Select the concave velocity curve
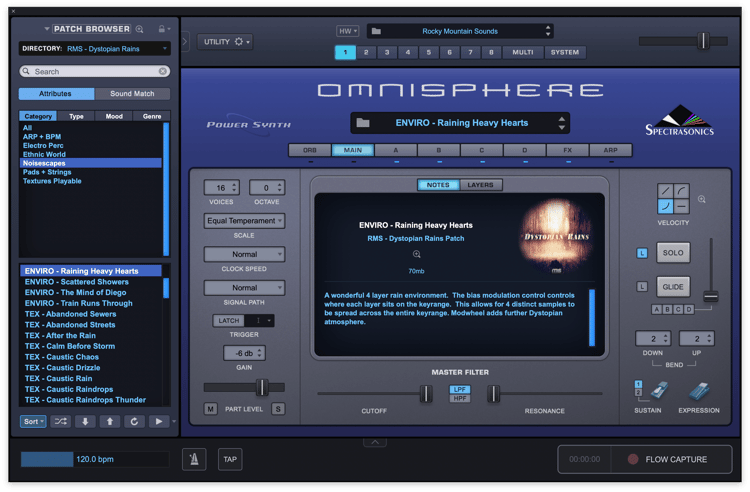Viewport: 750px width, 492px height. coord(665,206)
